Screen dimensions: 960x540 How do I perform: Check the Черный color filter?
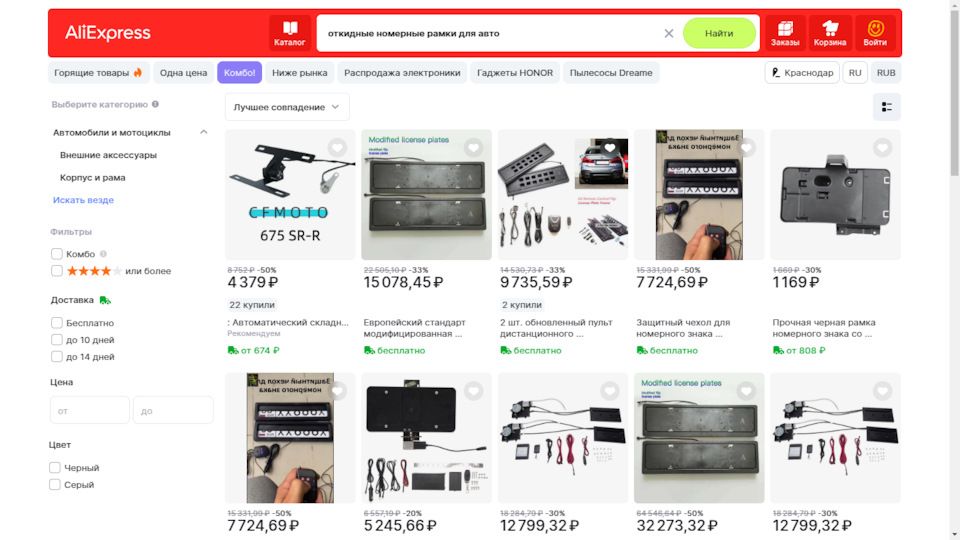click(x=55, y=468)
